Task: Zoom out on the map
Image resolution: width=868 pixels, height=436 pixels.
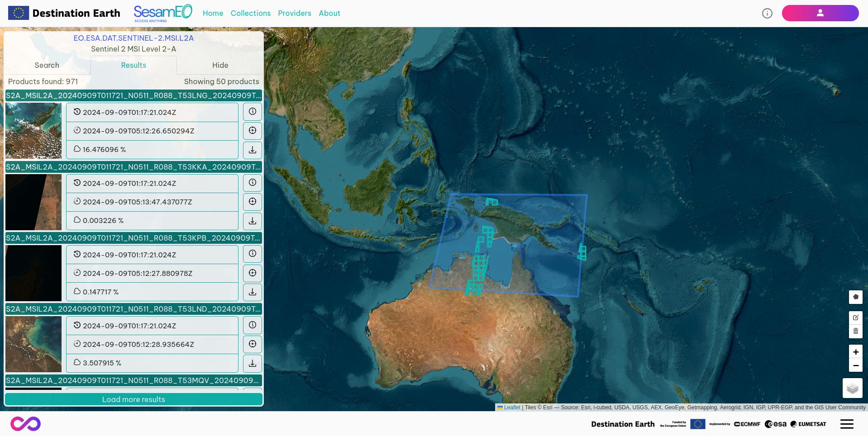Action: tap(855, 365)
